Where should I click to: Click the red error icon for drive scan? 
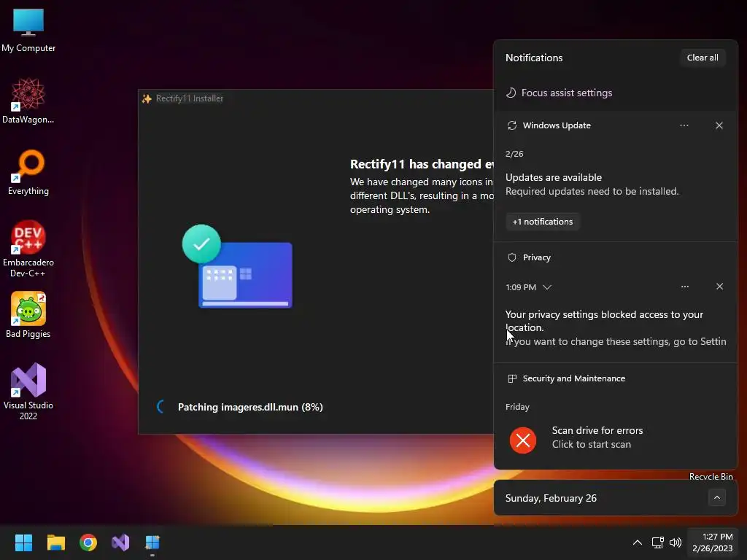click(x=523, y=440)
